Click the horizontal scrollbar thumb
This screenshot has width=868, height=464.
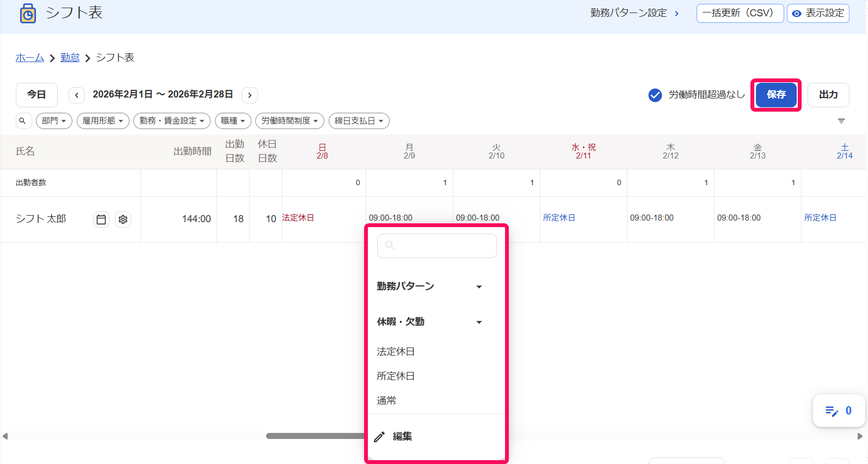coord(315,436)
